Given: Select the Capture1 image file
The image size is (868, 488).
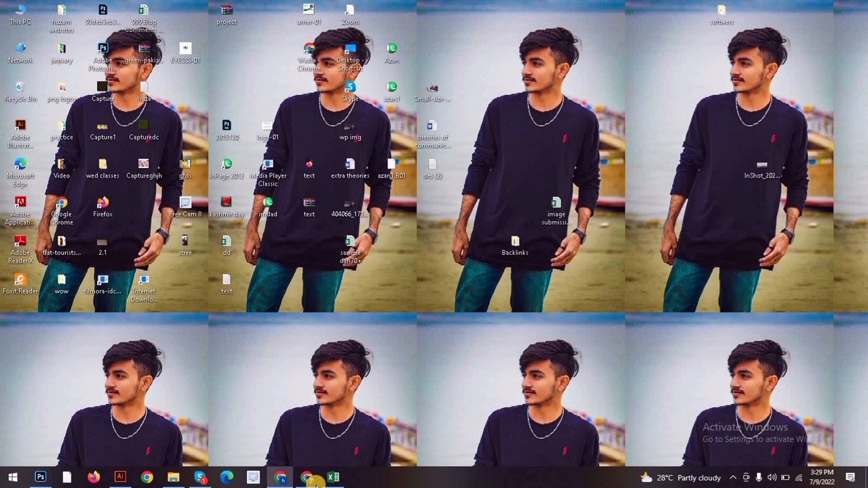Looking at the screenshot, I should (x=102, y=131).
